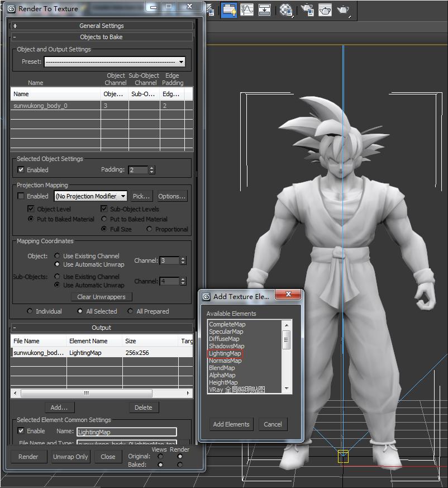The height and width of the screenshot is (488, 448).
Task: Close the Add Texture Elements dialog
Action: pyautogui.click(x=288, y=294)
